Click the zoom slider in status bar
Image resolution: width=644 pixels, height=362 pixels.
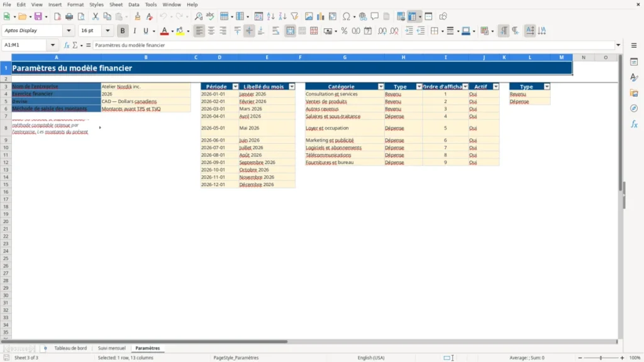[601, 358]
